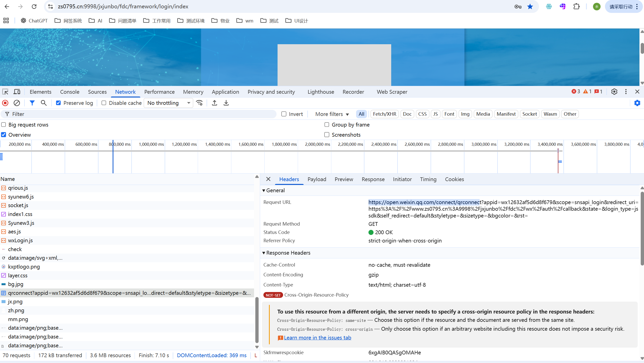
Task: Click Learn more in the issues tab
Action: point(317,338)
